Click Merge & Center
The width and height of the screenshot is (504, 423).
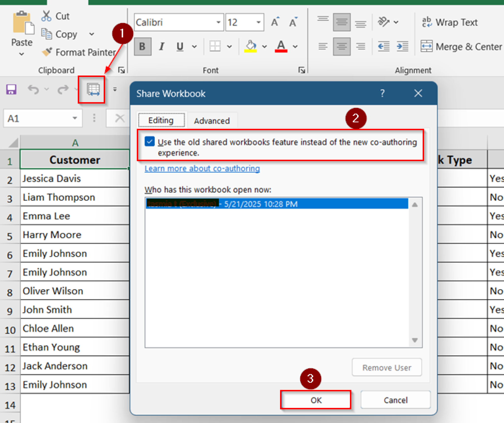click(x=459, y=47)
